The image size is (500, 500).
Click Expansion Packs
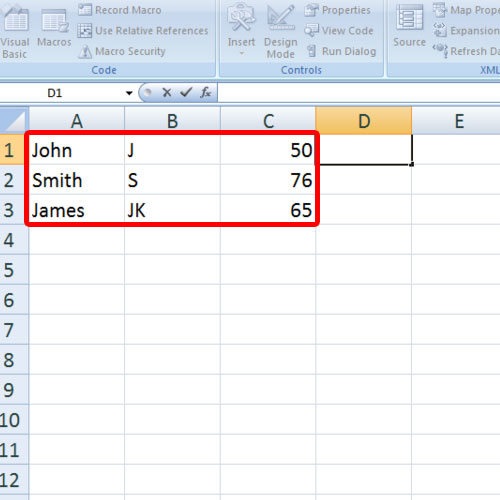tap(466, 31)
